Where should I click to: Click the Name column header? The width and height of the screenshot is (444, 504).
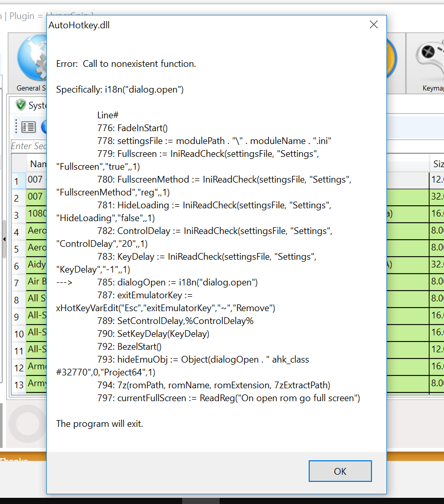[37, 164]
